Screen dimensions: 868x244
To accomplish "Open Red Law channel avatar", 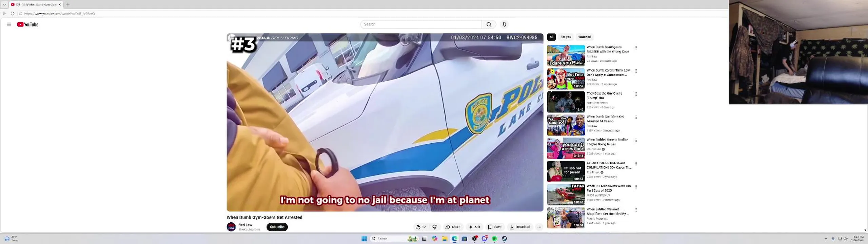I will click(x=231, y=227).
